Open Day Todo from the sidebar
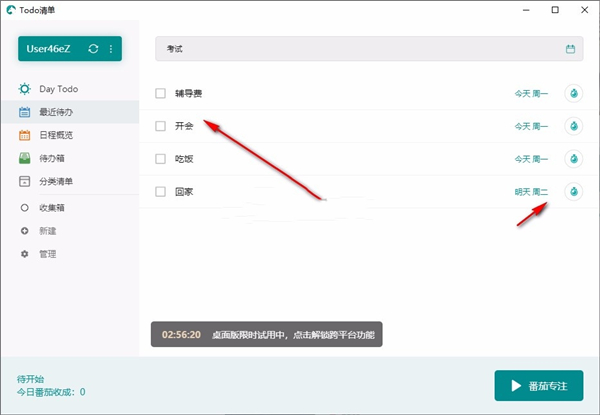The height and width of the screenshot is (415, 600). 58,89
